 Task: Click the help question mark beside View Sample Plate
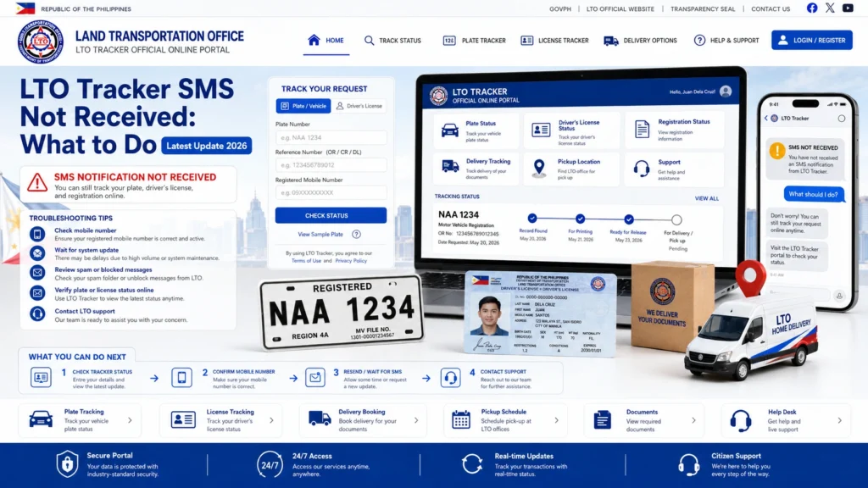(357, 234)
